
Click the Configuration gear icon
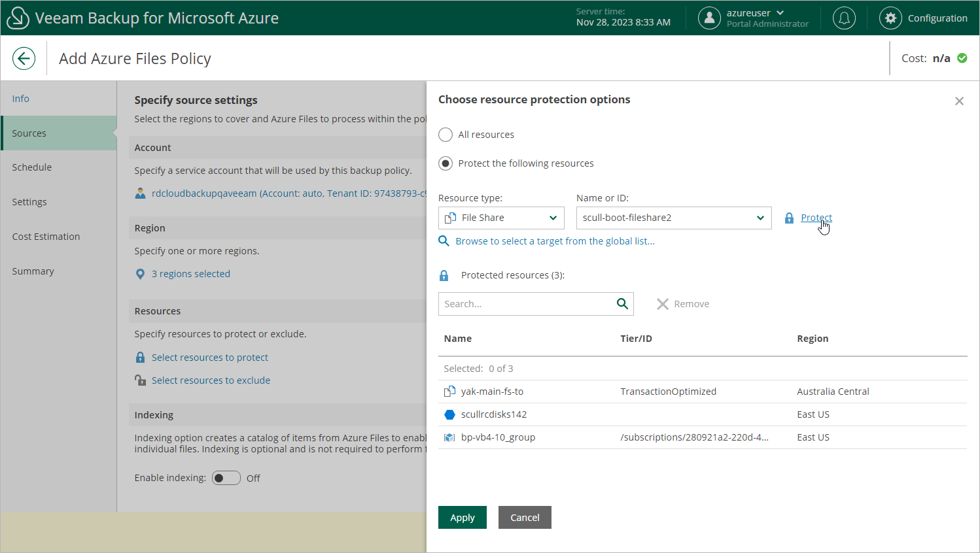coord(890,18)
